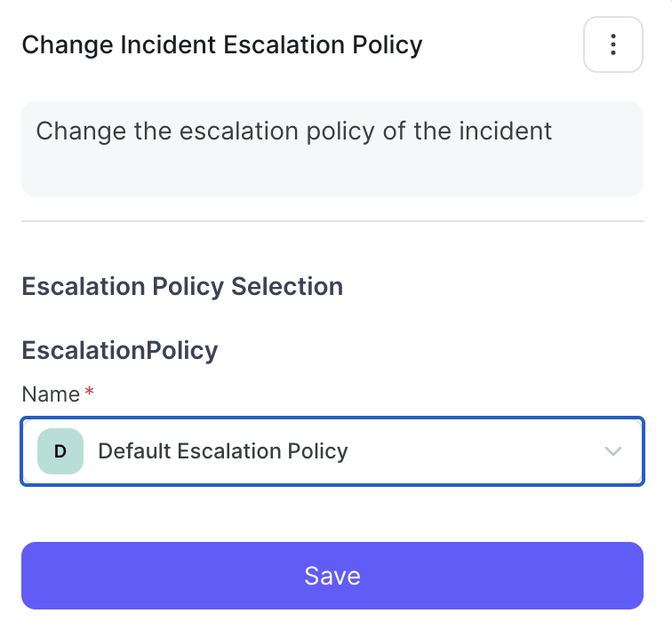Expand the chevron arrow in Name field
The width and height of the screenshot is (672, 629).
point(612,451)
